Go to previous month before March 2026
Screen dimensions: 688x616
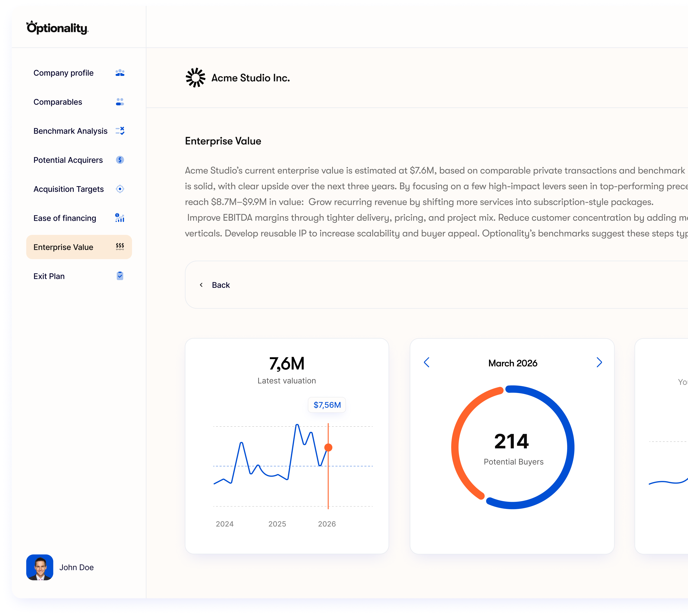pos(427,363)
